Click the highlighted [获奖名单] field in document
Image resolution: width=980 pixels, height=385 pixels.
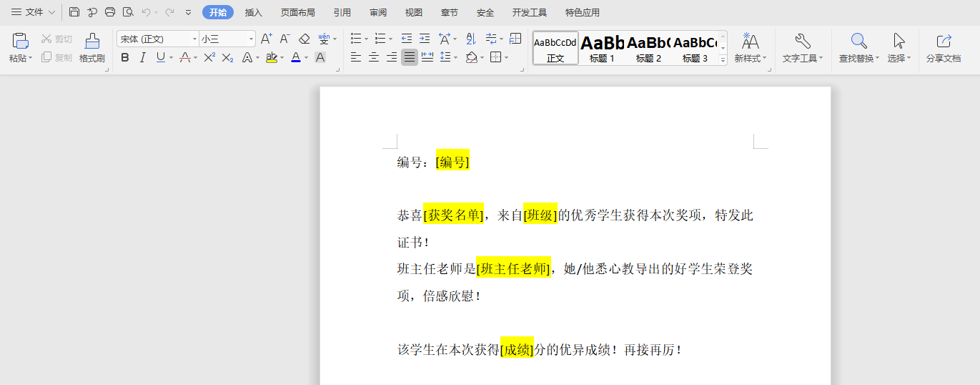tap(453, 215)
